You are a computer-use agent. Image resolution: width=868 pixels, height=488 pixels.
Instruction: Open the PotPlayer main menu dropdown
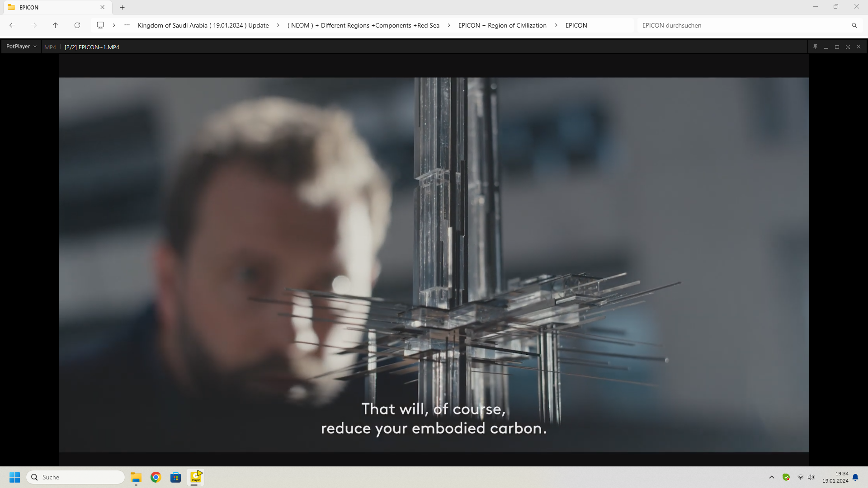point(21,47)
